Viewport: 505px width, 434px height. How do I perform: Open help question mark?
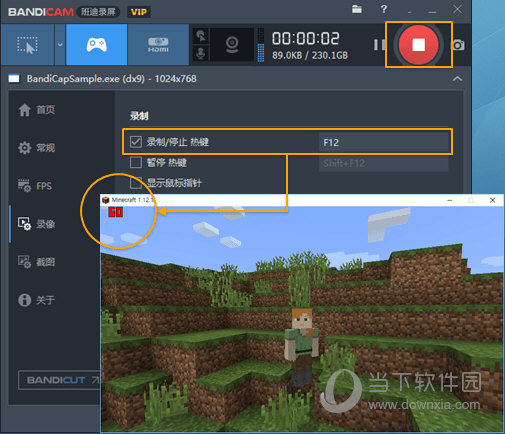[x=384, y=9]
